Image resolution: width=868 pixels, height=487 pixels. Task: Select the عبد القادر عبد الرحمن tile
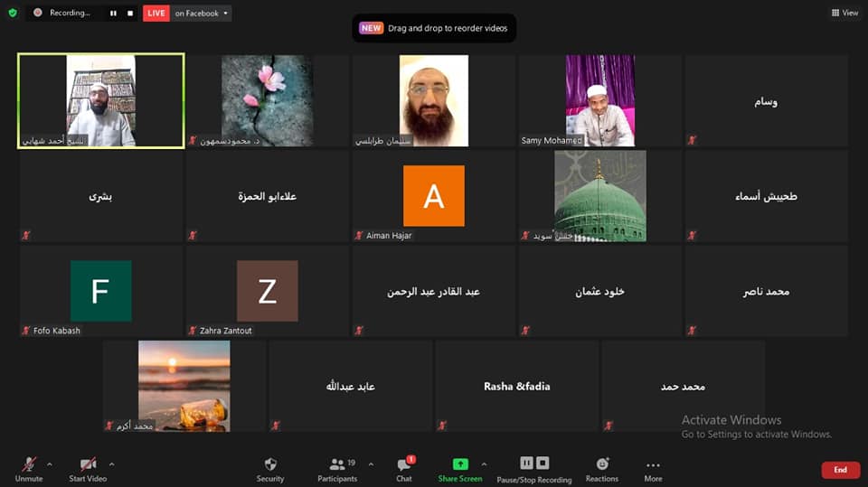click(x=434, y=291)
